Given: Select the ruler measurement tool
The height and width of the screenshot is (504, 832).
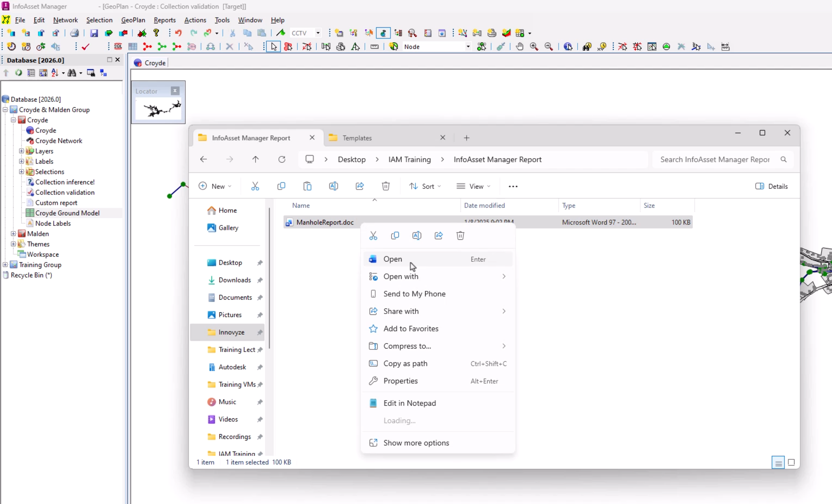Looking at the screenshot, I should 374,47.
